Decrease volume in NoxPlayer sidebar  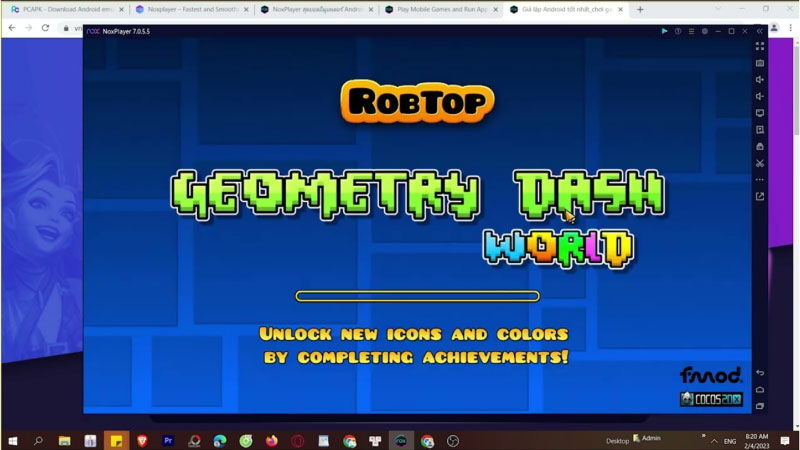[x=760, y=96]
